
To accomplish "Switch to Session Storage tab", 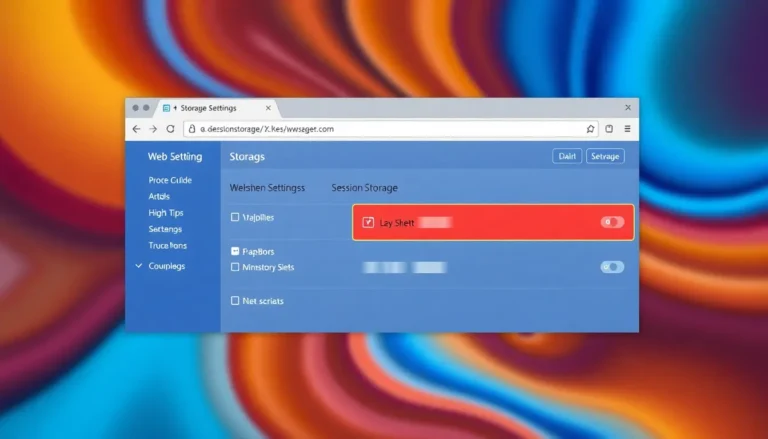I will 364,188.
